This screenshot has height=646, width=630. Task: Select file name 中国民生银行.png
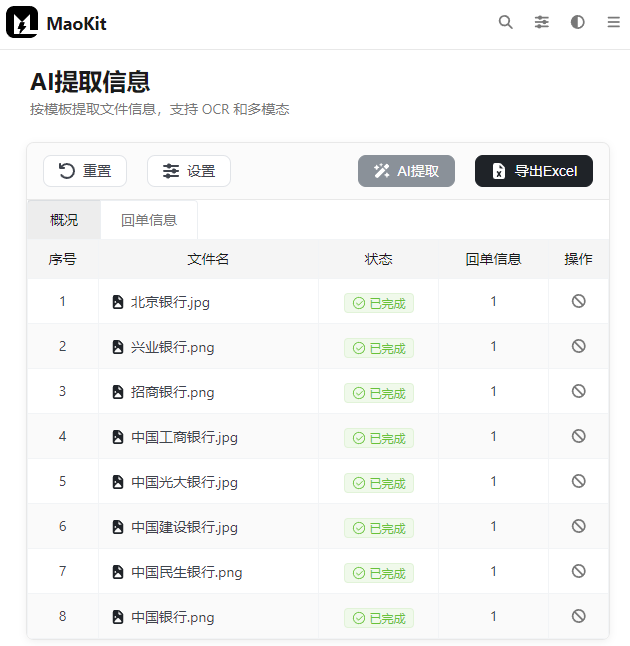pos(187,572)
